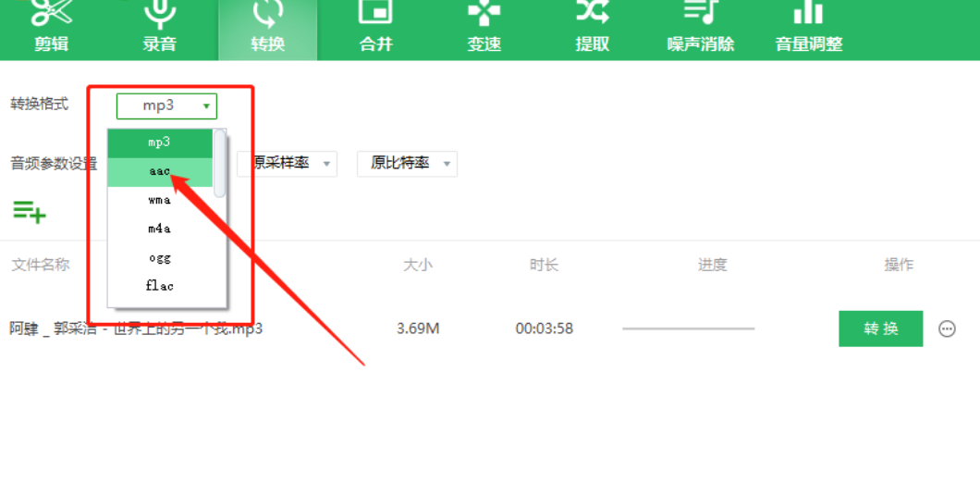This screenshot has height=484, width=980.
Task: Click the 文件名称 column header
Action: 40,266
